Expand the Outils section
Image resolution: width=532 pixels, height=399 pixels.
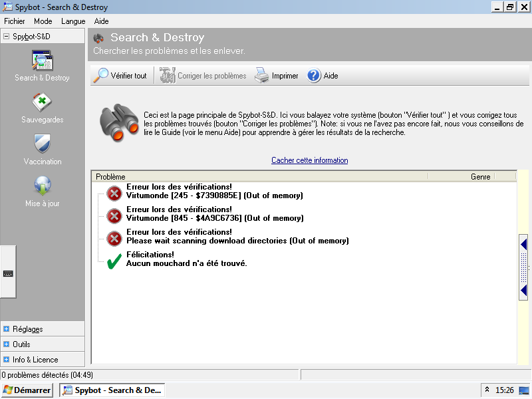6,344
